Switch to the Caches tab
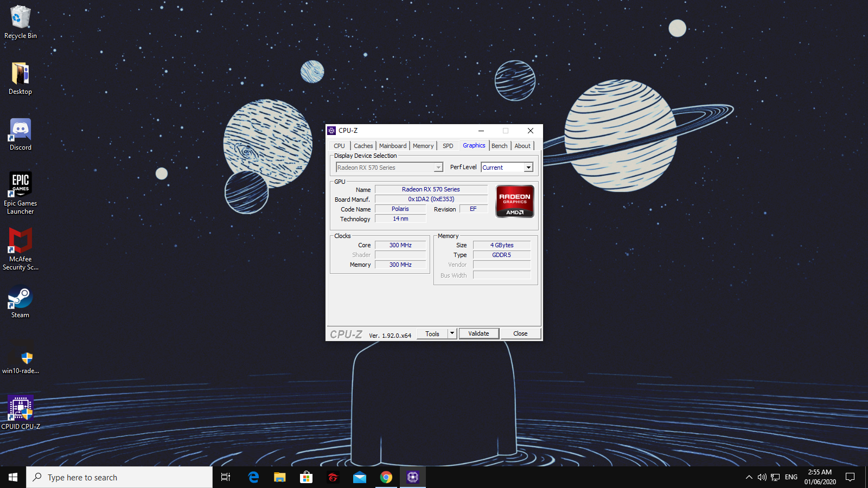The height and width of the screenshot is (488, 868). tap(363, 146)
